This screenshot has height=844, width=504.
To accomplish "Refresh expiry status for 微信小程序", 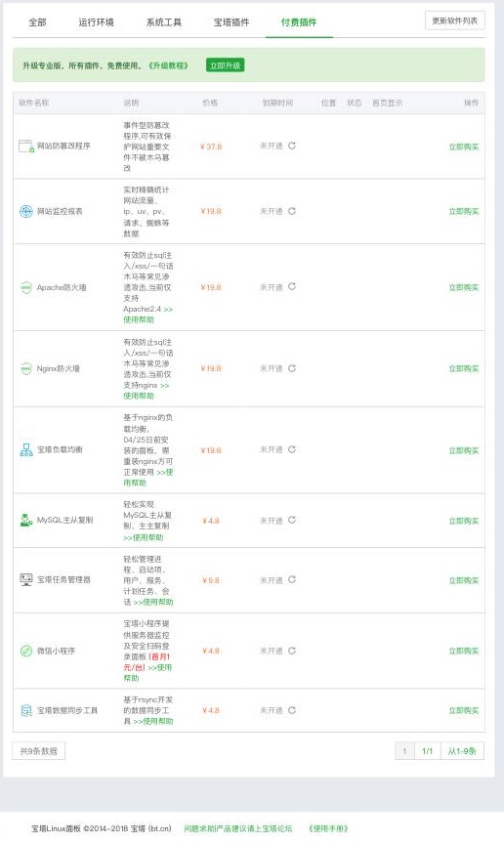I will tap(292, 651).
